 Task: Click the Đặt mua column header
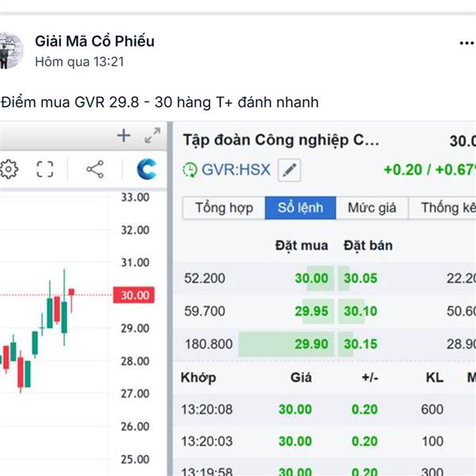(x=301, y=246)
